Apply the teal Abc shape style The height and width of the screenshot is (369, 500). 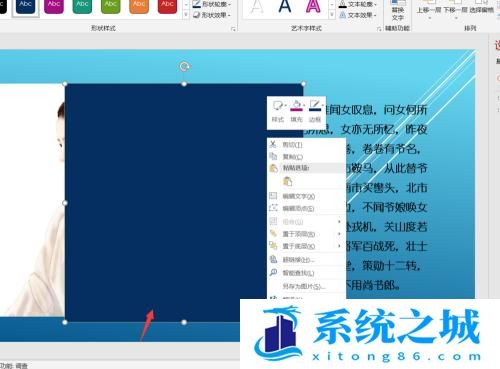tap(82, 6)
